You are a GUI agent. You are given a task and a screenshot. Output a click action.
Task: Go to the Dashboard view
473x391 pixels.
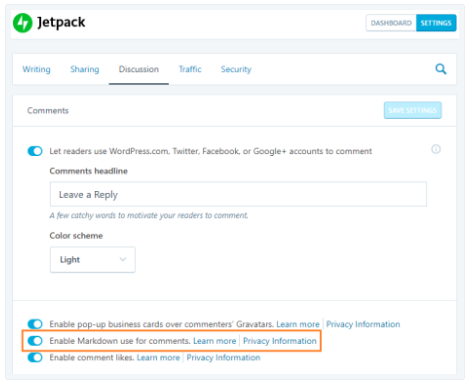[391, 23]
